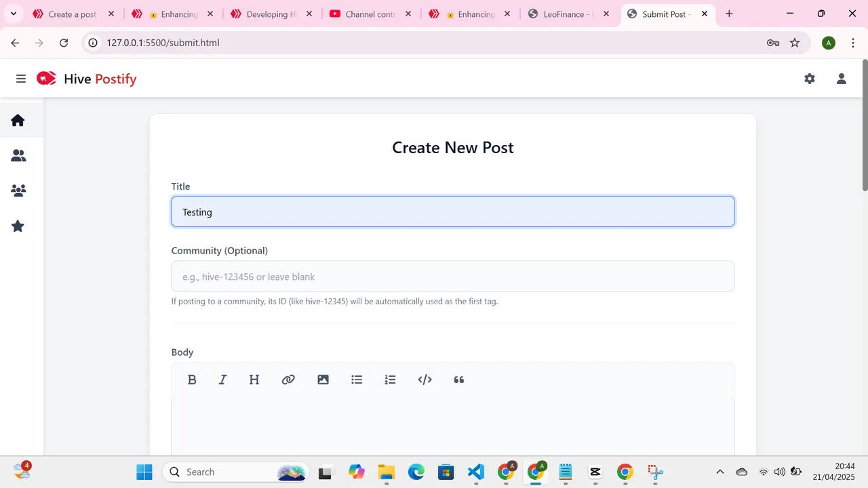868x488 pixels.
Task: Open settings gear in the page header
Action: click(810, 79)
